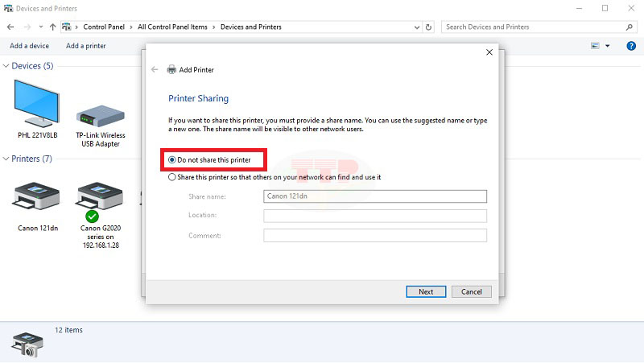Click the Refresh button beside address bar
Image resolution: width=644 pixels, height=363 pixels.
[428, 27]
